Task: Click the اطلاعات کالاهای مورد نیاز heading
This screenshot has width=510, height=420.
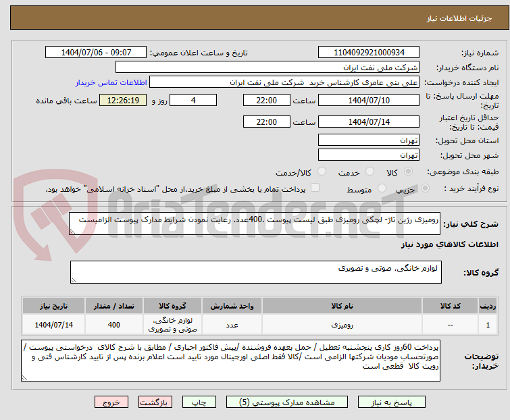Action: (x=449, y=244)
